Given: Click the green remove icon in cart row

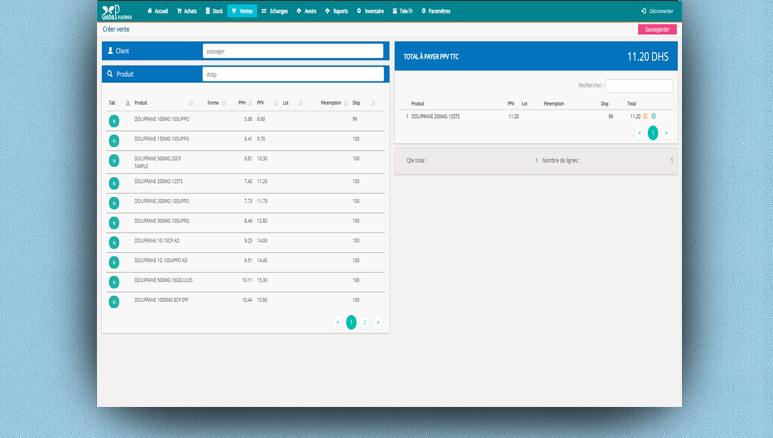Looking at the screenshot, I should [x=654, y=117].
